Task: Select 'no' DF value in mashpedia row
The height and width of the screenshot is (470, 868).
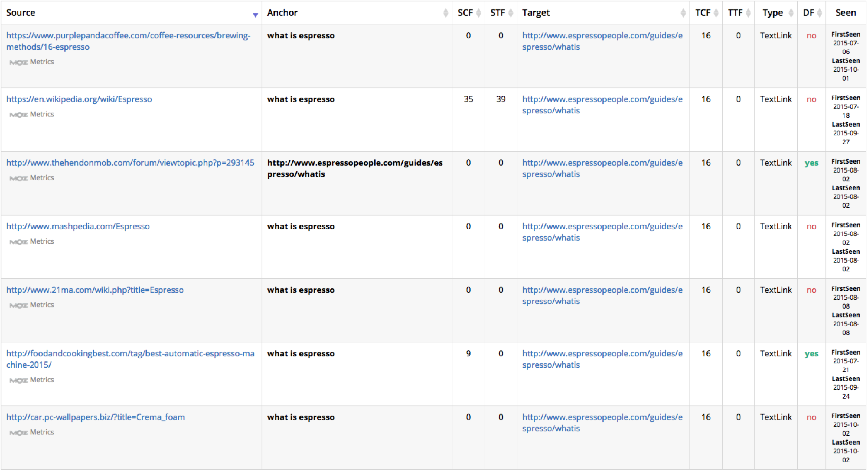Action: (811, 227)
